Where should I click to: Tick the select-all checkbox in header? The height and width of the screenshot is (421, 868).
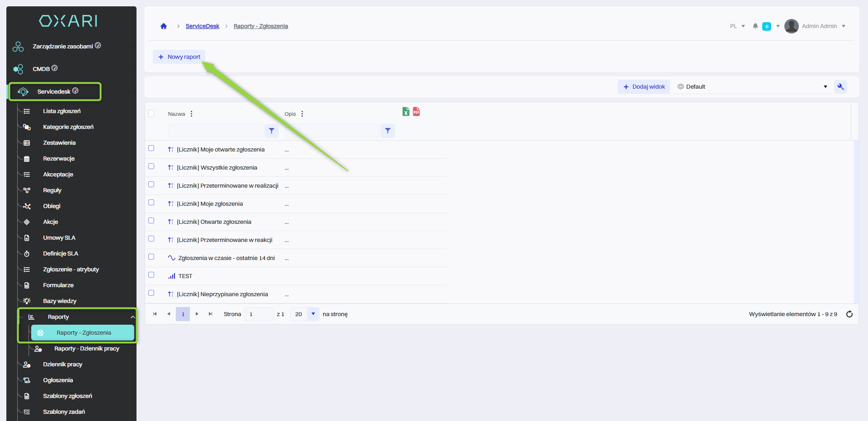coord(151,114)
